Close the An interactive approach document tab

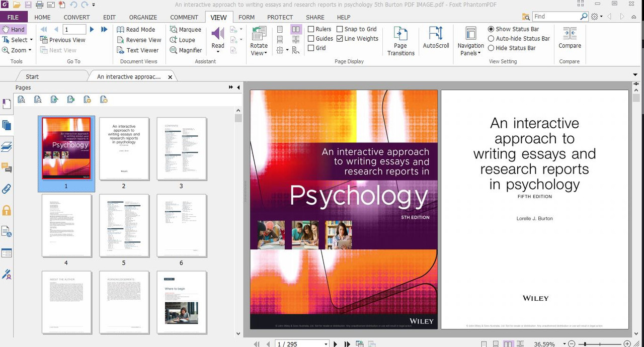[x=170, y=77]
